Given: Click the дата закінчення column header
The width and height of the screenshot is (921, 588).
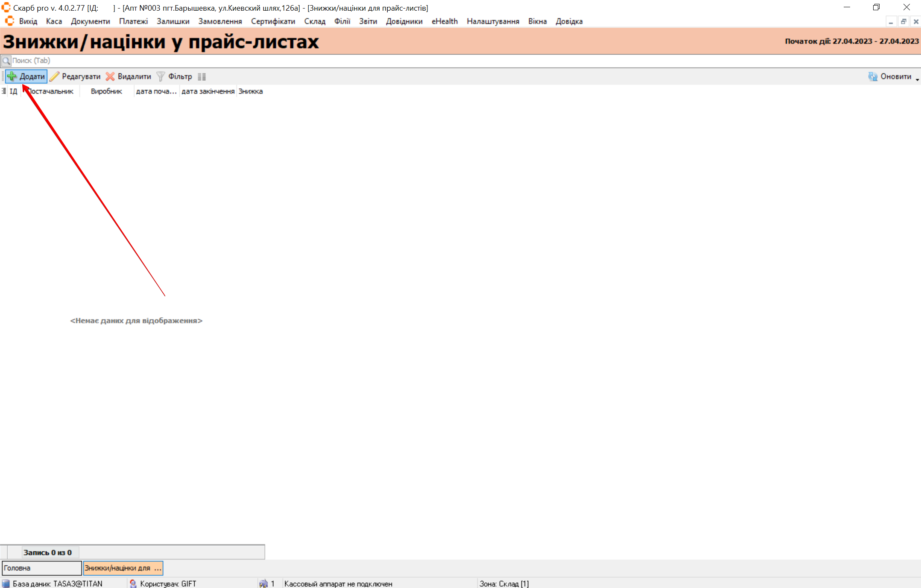Looking at the screenshot, I should (x=208, y=91).
